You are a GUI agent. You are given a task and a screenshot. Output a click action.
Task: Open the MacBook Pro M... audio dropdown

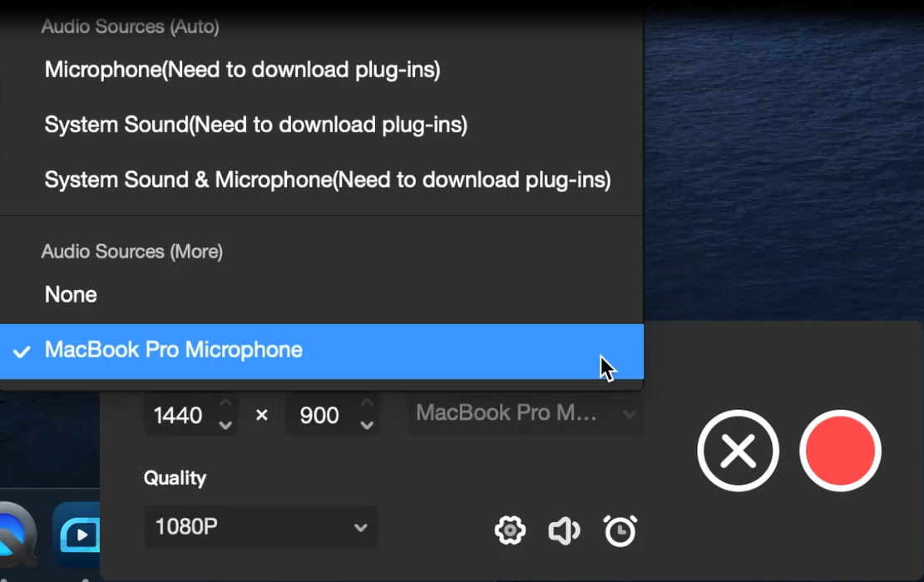click(x=525, y=413)
